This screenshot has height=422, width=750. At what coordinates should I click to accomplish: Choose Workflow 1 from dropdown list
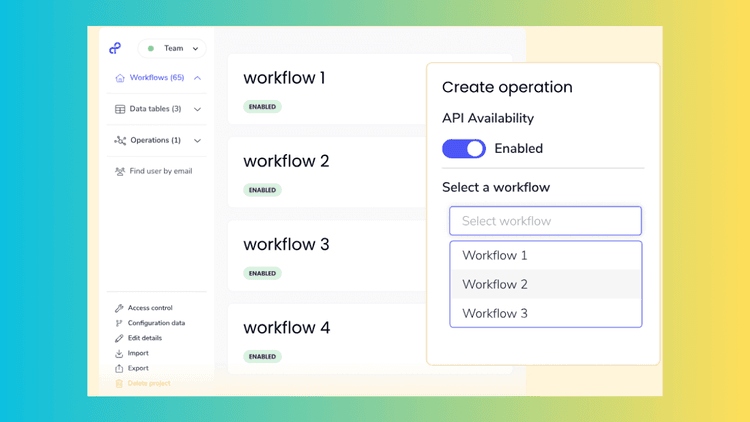[546, 255]
